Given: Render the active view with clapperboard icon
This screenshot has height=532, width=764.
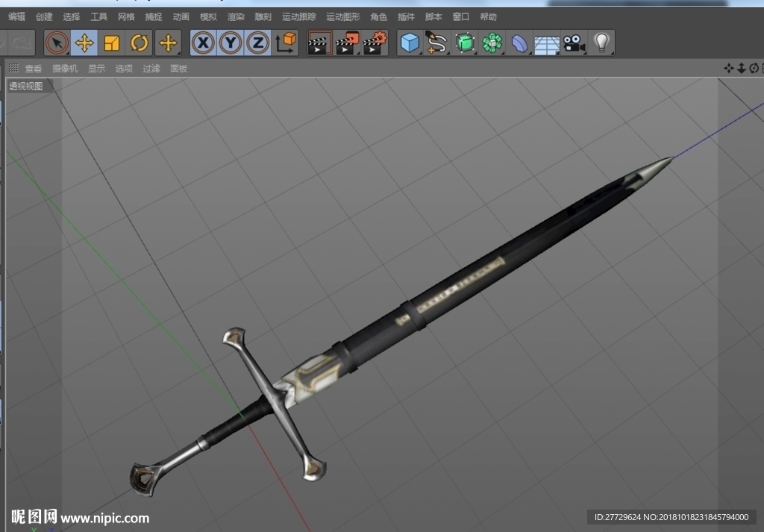Looking at the screenshot, I should pyautogui.click(x=319, y=43).
